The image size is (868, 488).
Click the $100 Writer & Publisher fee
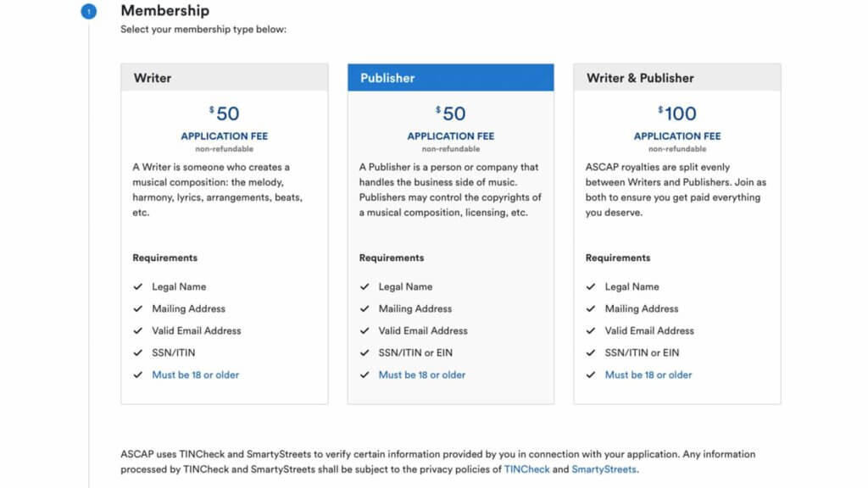pyautogui.click(x=677, y=114)
